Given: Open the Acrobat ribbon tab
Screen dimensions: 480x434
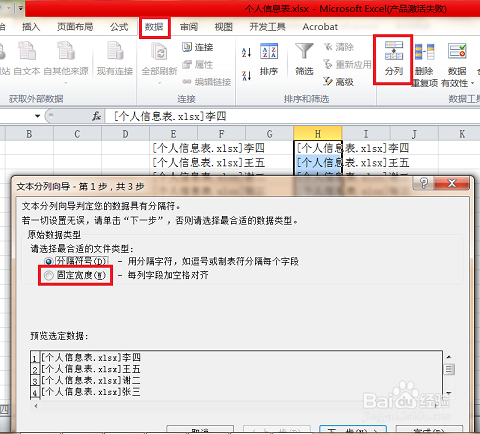Looking at the screenshot, I should tap(320, 27).
